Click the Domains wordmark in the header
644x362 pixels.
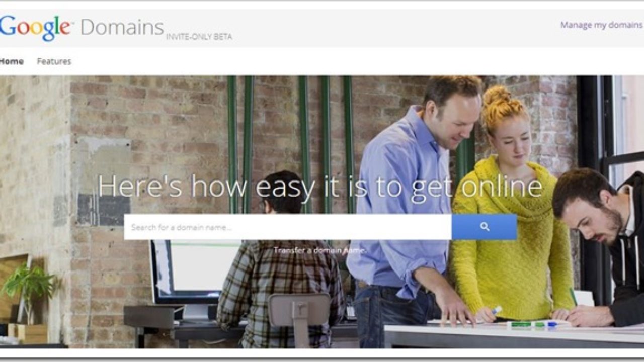[x=122, y=27]
